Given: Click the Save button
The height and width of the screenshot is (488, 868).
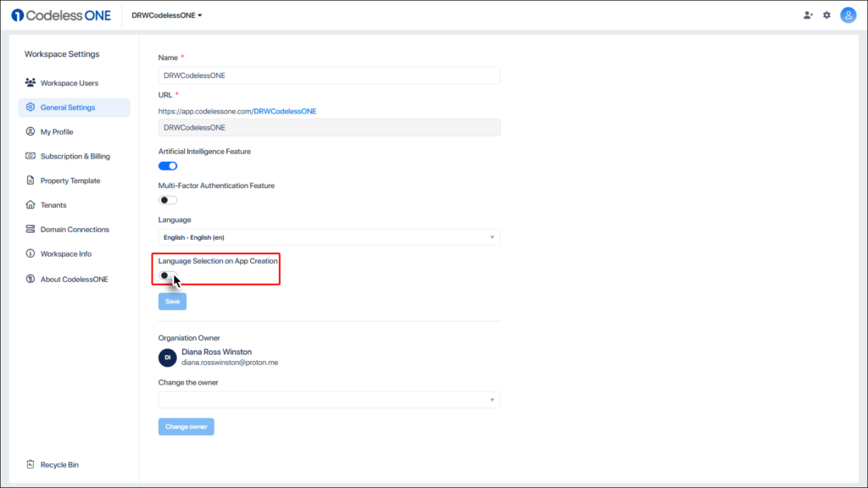Looking at the screenshot, I should pos(172,302).
